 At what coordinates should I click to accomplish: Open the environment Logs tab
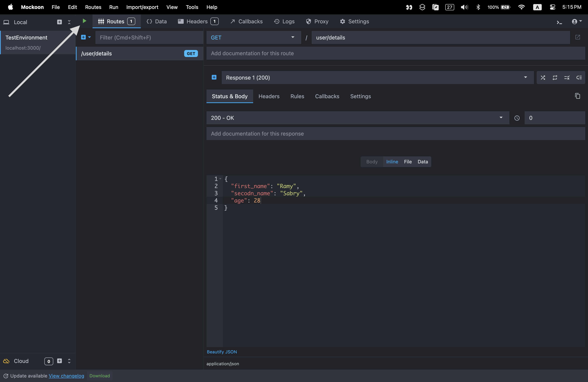point(284,22)
